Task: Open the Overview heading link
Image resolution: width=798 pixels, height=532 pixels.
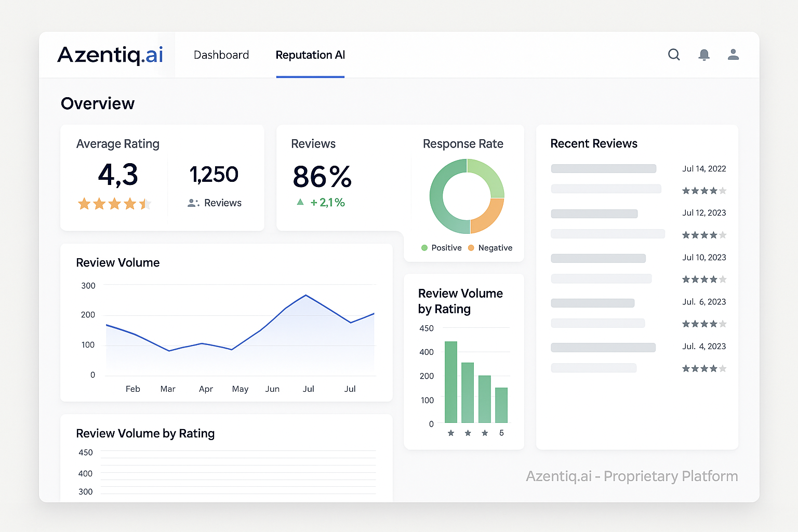Action: coord(98,103)
